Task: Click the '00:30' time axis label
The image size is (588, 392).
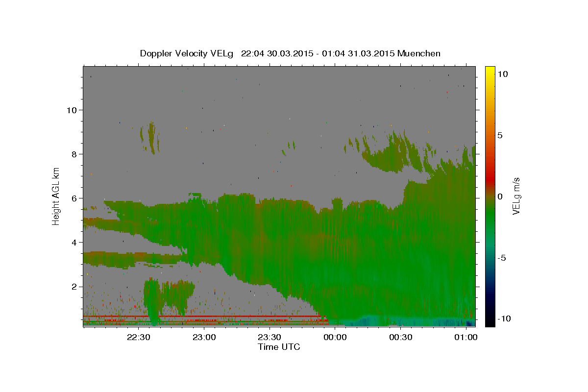Action: pos(400,337)
